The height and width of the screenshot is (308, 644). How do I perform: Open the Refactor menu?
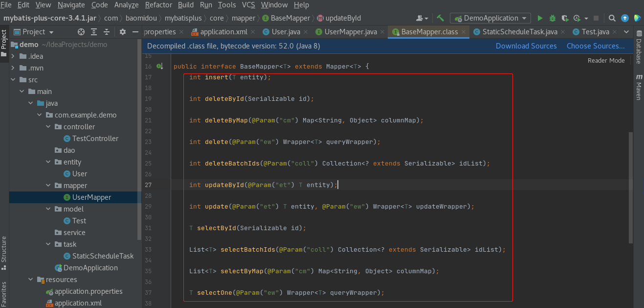pos(158,5)
